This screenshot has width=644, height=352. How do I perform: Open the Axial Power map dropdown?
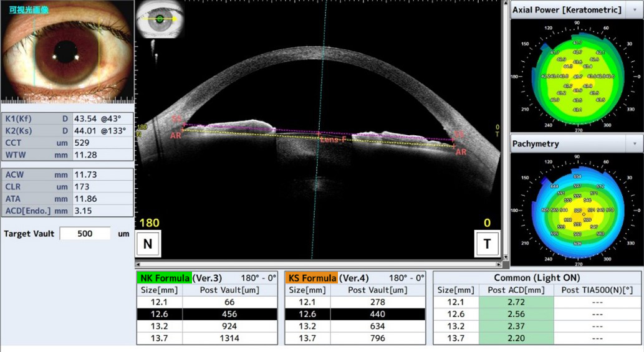[635, 10]
